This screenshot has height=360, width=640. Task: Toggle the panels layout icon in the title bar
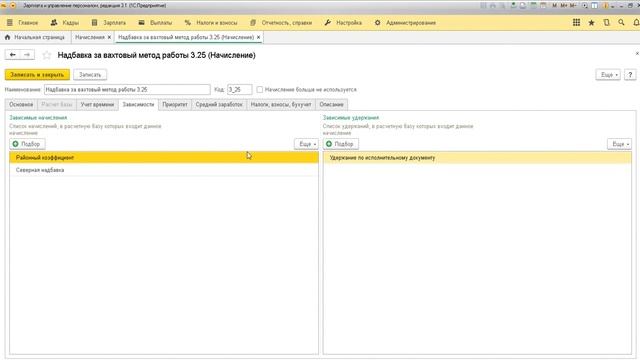[594, 6]
